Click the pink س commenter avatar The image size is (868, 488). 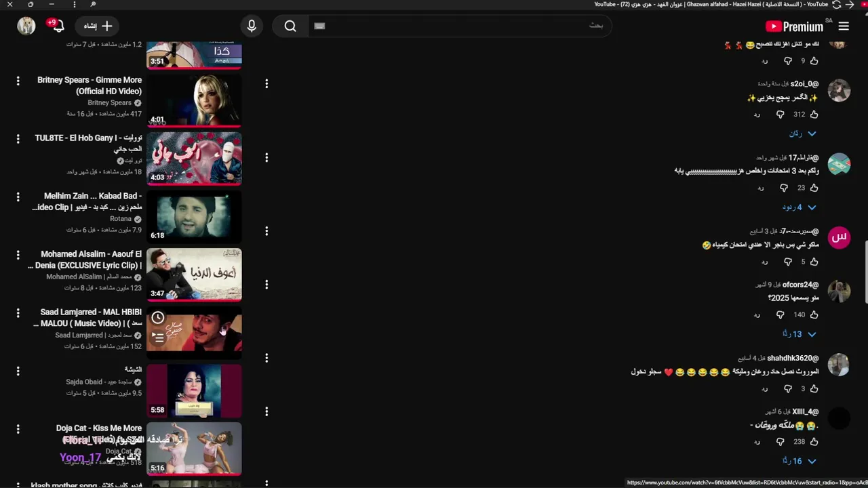coord(839,237)
